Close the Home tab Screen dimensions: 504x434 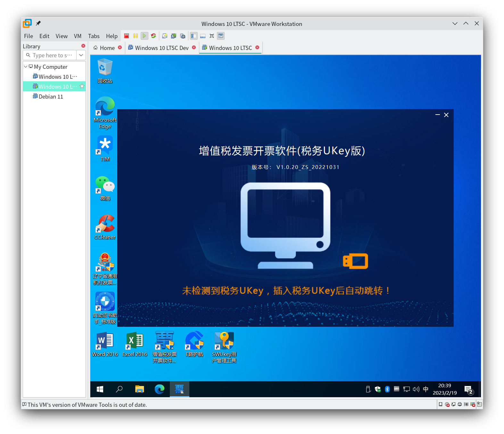pyautogui.click(x=120, y=47)
